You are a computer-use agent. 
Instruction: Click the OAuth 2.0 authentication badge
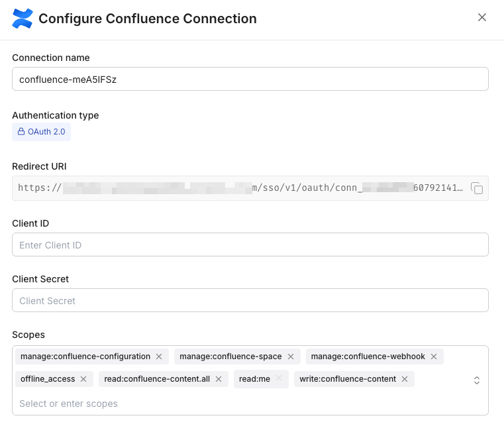point(41,132)
